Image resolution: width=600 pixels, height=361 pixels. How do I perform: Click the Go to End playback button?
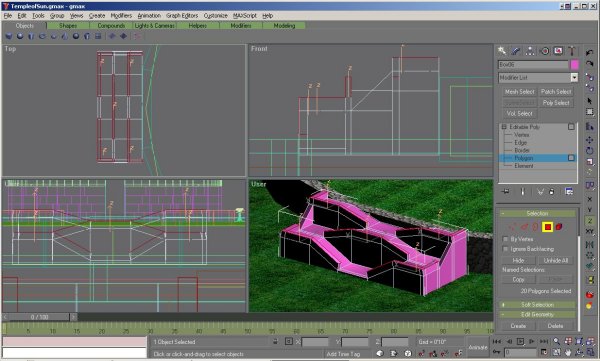[x=544, y=341]
